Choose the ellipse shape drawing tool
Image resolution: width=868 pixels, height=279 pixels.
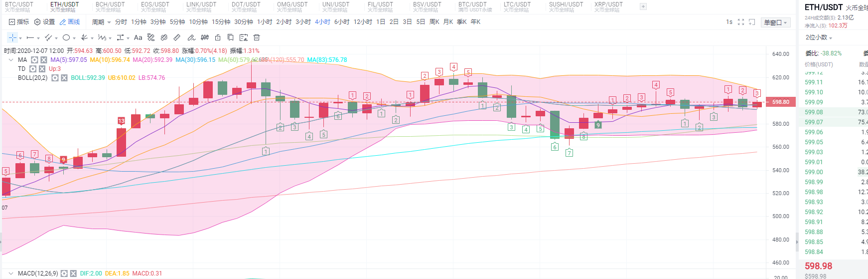coord(66,37)
